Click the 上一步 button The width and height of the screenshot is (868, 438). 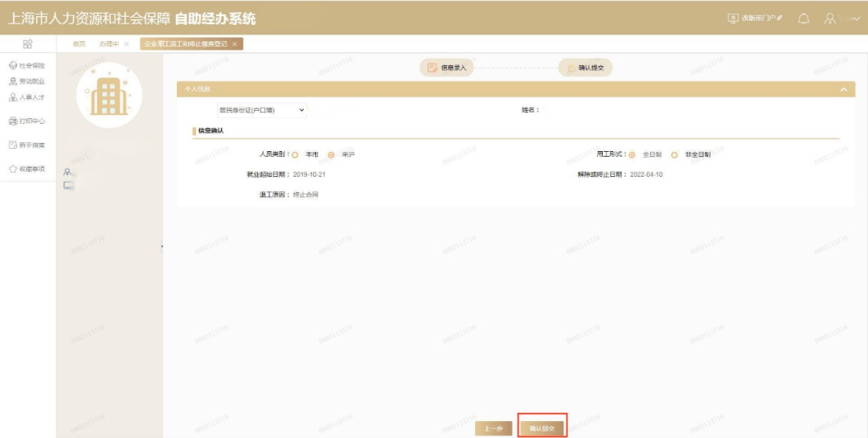493,428
